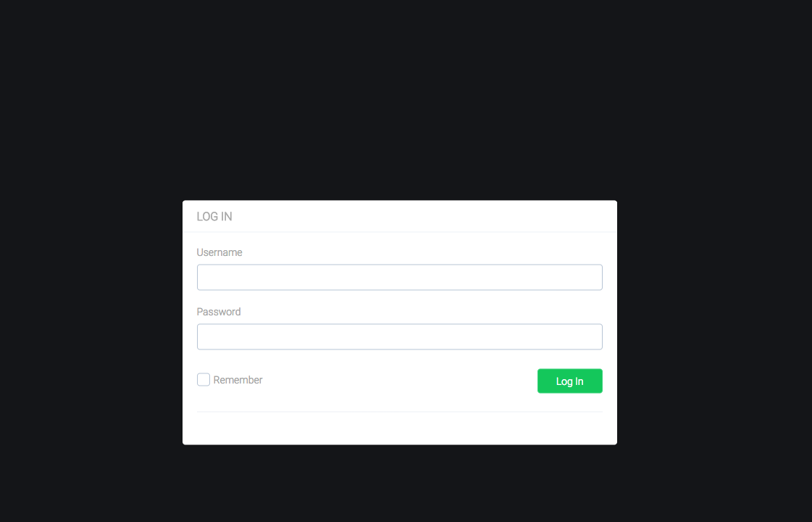Screen dimensions: 812x522
Task: Submit the form with the Log In button
Action: [569, 381]
